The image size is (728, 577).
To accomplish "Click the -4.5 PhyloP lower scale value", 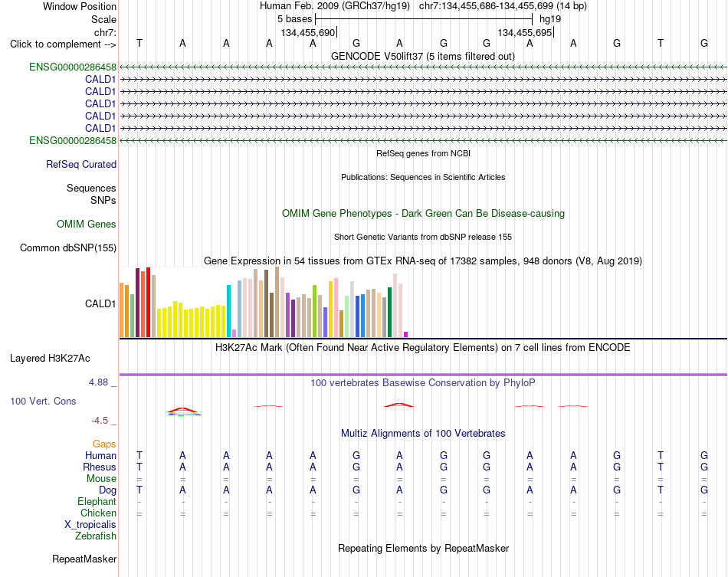I will pyautogui.click(x=100, y=421).
